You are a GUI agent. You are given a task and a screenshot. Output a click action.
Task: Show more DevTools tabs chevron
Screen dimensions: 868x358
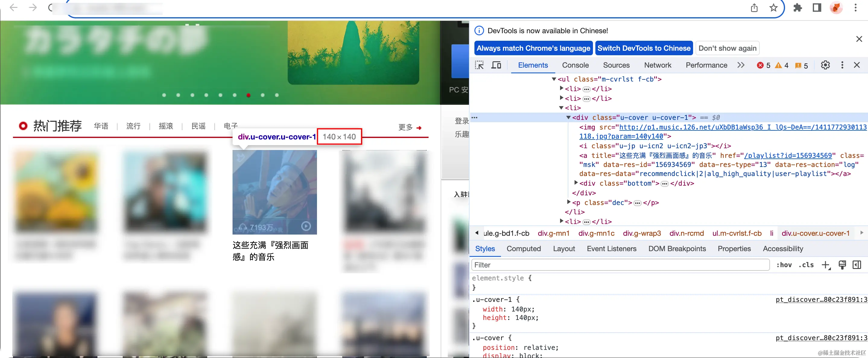click(741, 65)
